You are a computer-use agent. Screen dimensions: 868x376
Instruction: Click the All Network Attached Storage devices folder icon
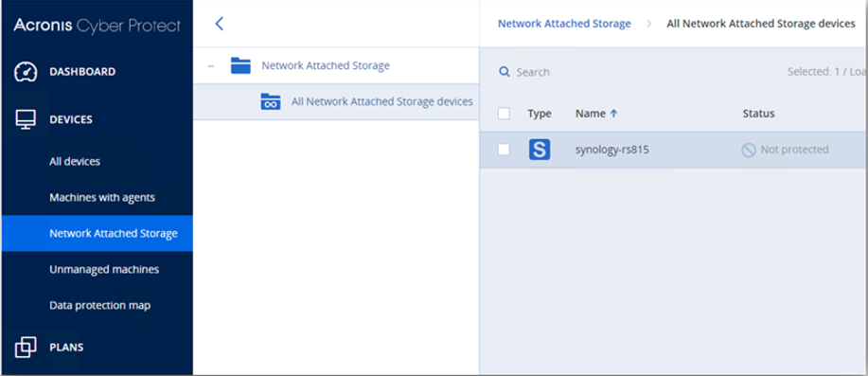(271, 102)
